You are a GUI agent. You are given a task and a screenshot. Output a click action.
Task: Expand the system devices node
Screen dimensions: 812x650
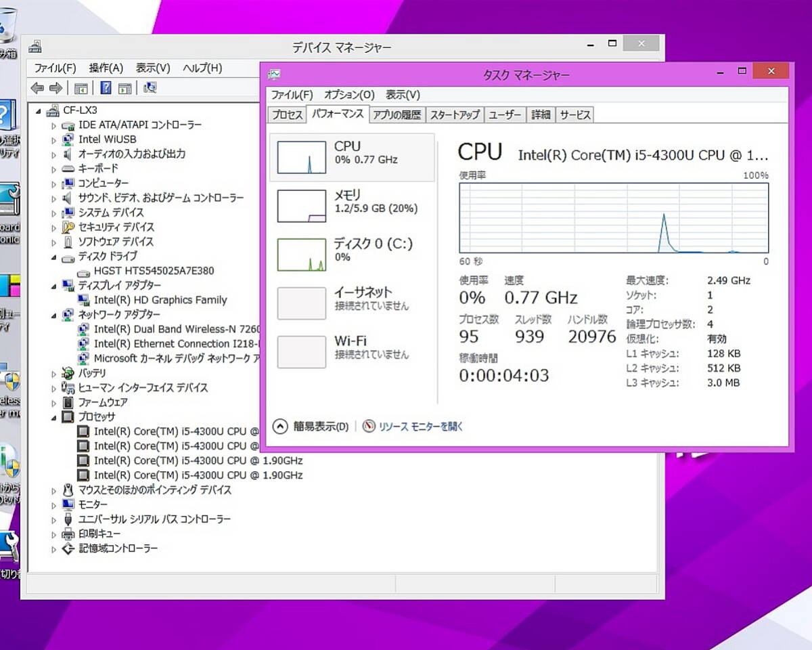click(54, 213)
